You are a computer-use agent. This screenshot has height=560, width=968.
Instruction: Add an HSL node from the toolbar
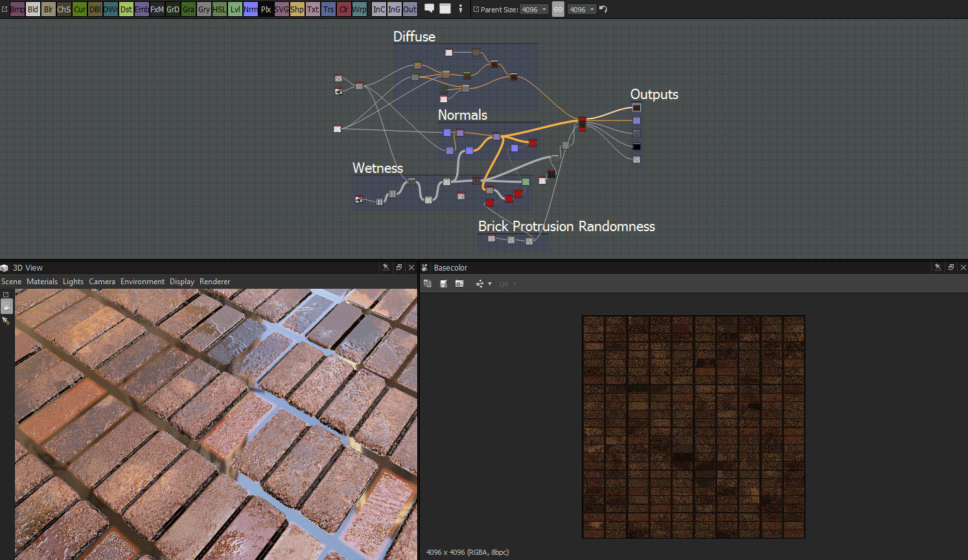tap(219, 9)
